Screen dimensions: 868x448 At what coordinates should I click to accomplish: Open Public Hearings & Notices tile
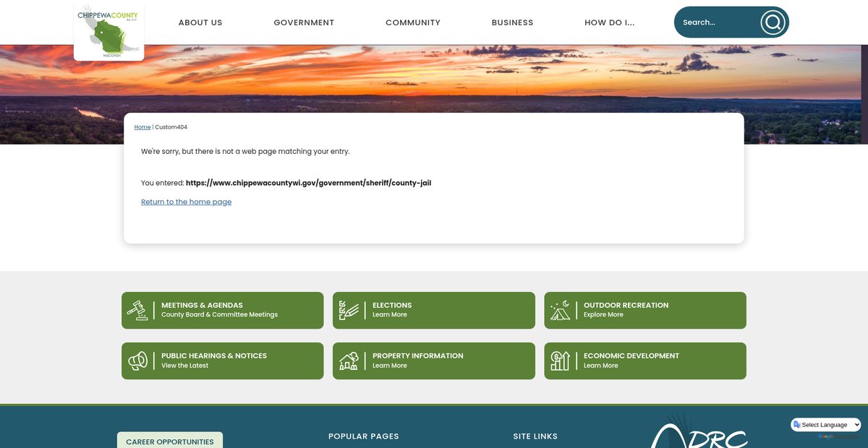(223, 361)
